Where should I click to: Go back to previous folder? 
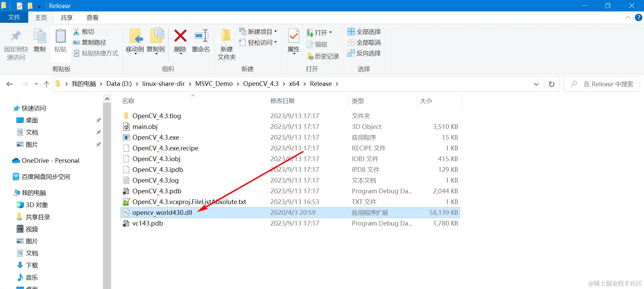coord(10,84)
